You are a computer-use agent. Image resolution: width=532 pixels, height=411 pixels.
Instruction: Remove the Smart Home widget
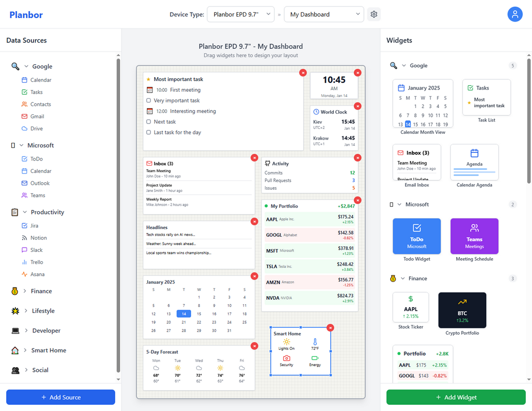click(x=330, y=328)
